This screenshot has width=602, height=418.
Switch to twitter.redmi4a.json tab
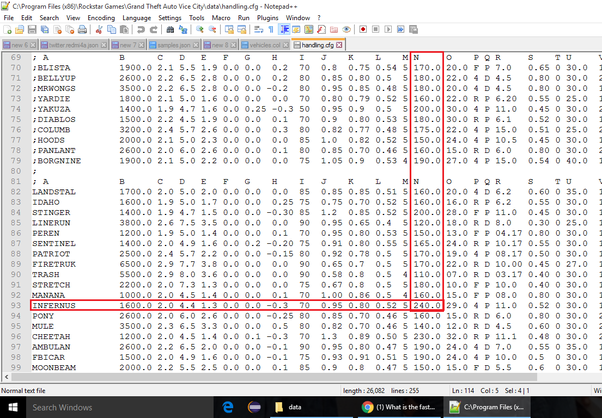[74, 45]
